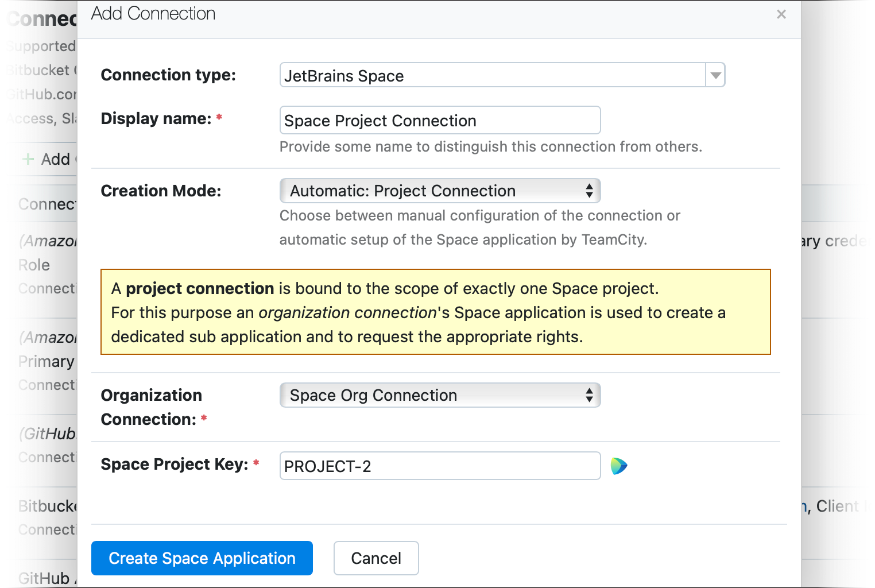The height and width of the screenshot is (588, 875).
Task: Select the Space Org Connection value
Action: tap(373, 395)
